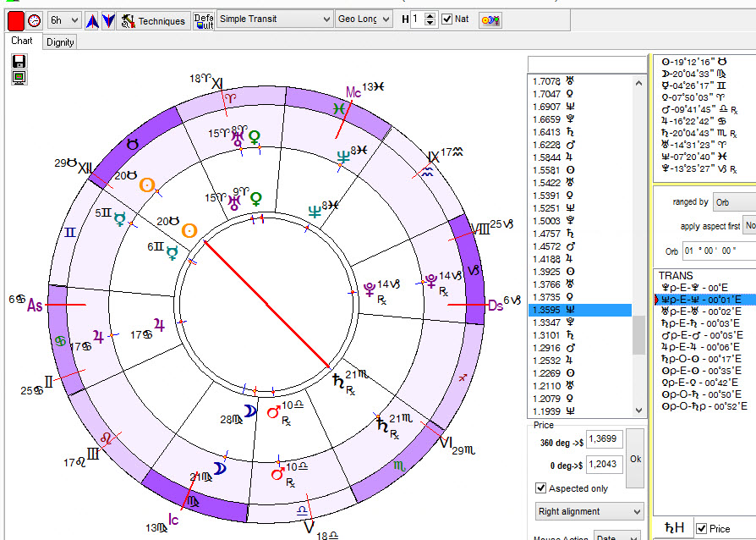Click the H number field in toolbar
The height and width of the screenshot is (540, 756).
417,19
